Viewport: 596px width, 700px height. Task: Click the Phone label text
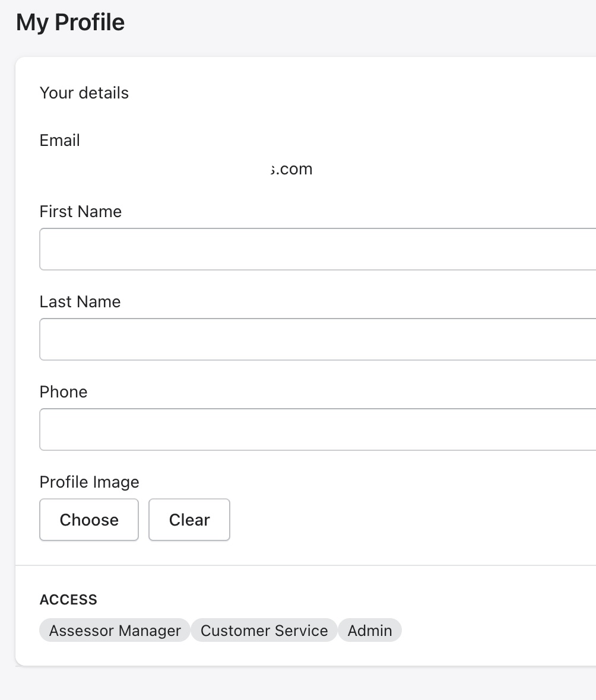(x=64, y=392)
